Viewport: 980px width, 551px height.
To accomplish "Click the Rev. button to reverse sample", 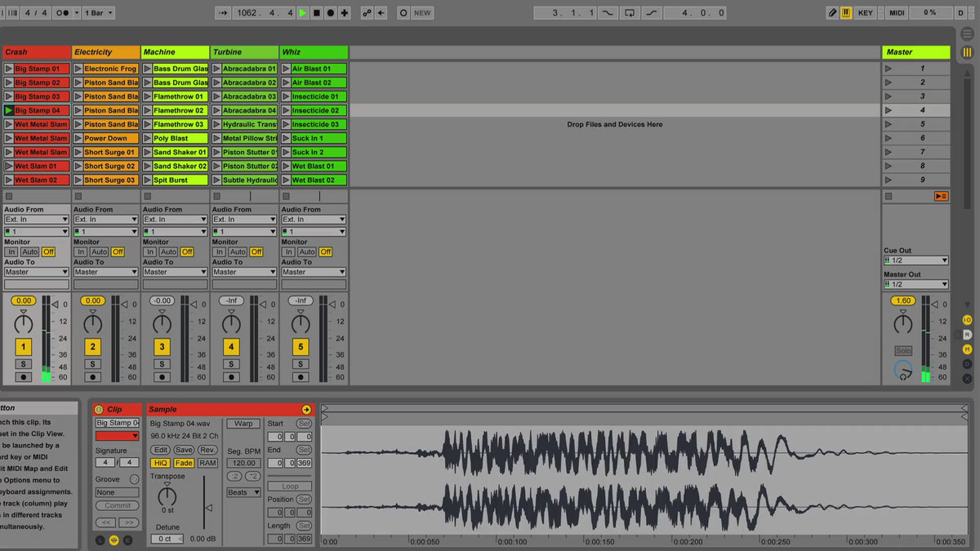I will (x=208, y=450).
